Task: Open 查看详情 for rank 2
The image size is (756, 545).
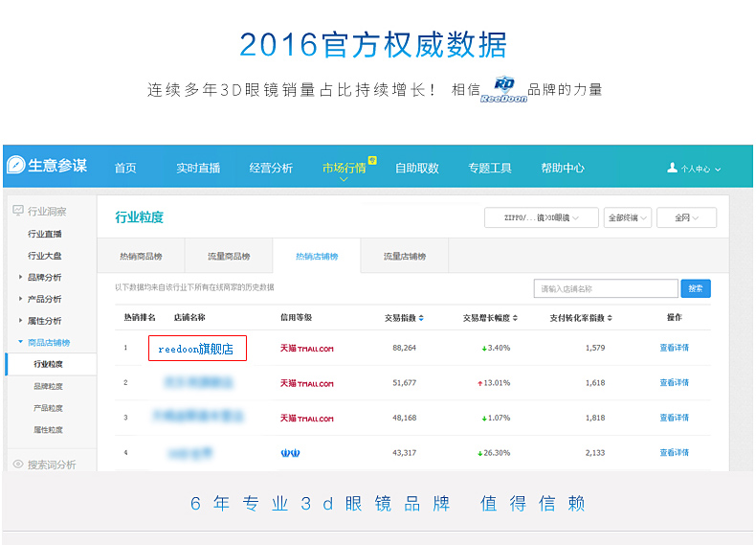Action: 674,382
